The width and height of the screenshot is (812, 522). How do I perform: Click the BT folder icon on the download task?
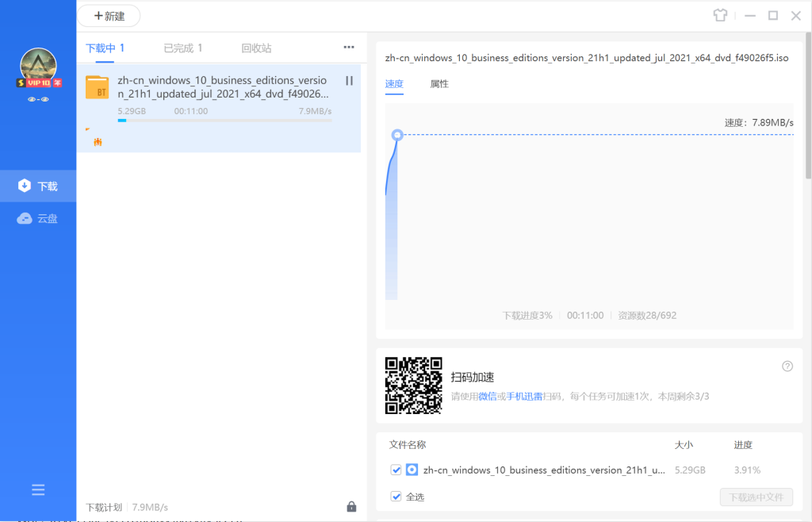(97, 89)
